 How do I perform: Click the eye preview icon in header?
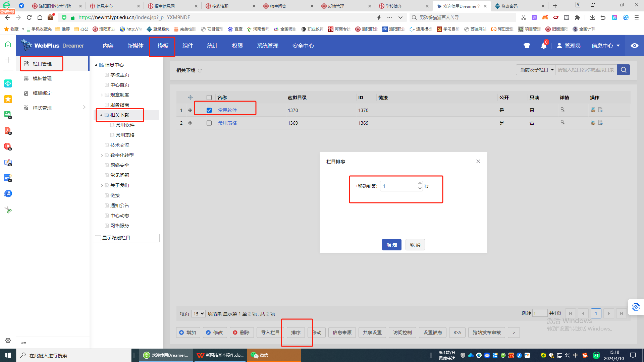[x=634, y=46]
